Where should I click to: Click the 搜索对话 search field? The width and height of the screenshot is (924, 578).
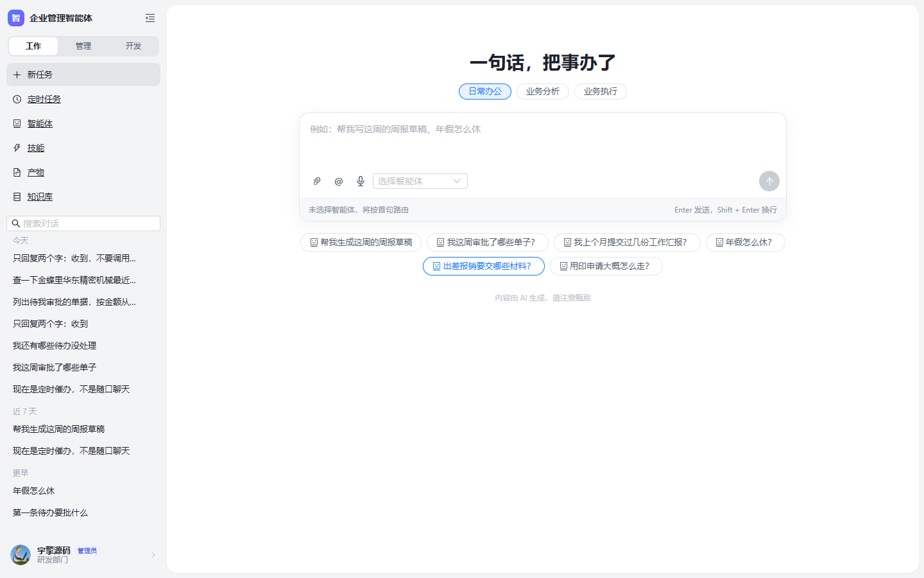(83, 223)
